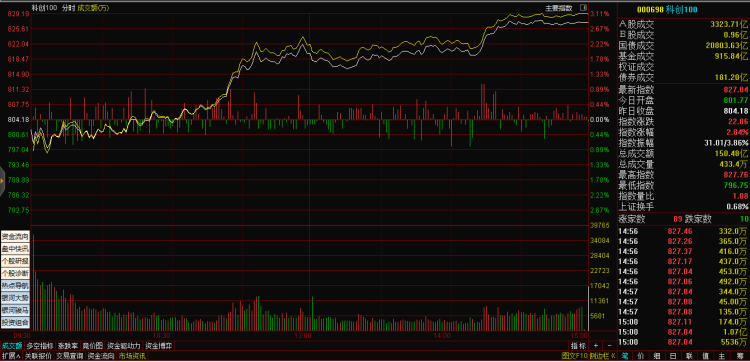
Task: Click the small window icon next to 主要指数
Action: click(583, 8)
